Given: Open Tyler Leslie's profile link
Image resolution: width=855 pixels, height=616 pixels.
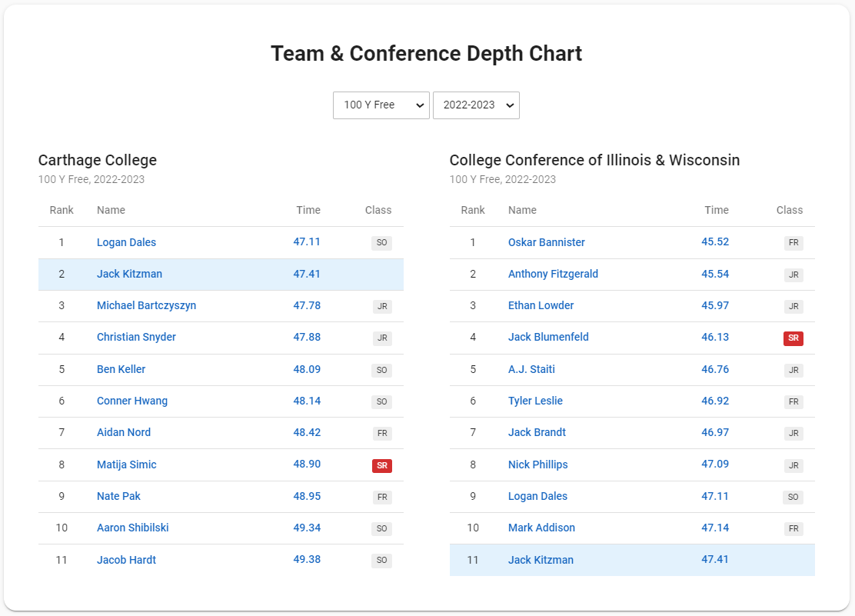Looking at the screenshot, I should point(535,401).
